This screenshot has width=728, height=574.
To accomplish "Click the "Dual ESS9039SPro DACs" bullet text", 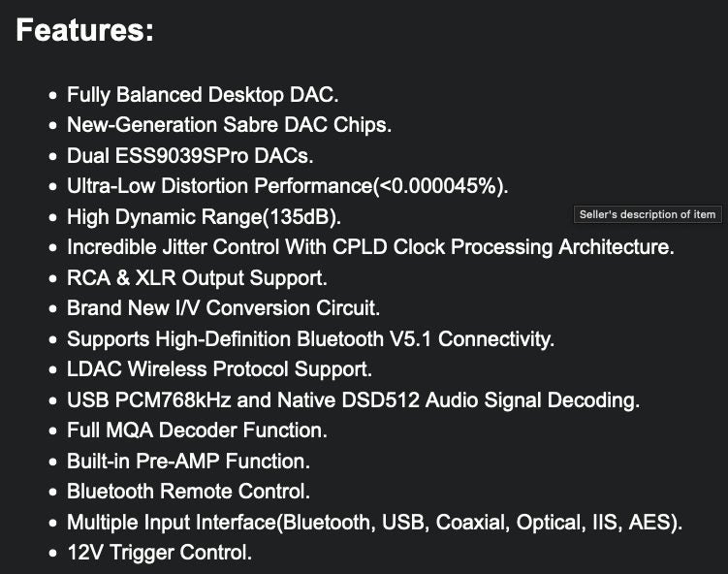I will click(x=190, y=155).
